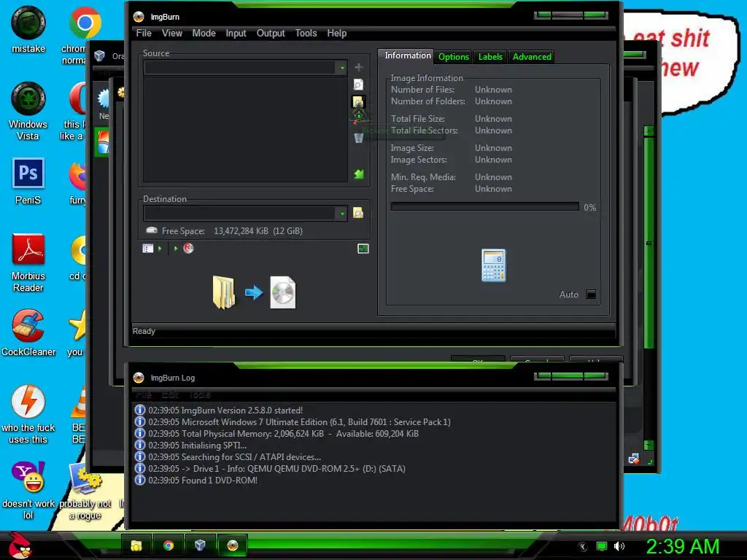
Task: Click the Angry Bird start button
Action: click(20, 545)
